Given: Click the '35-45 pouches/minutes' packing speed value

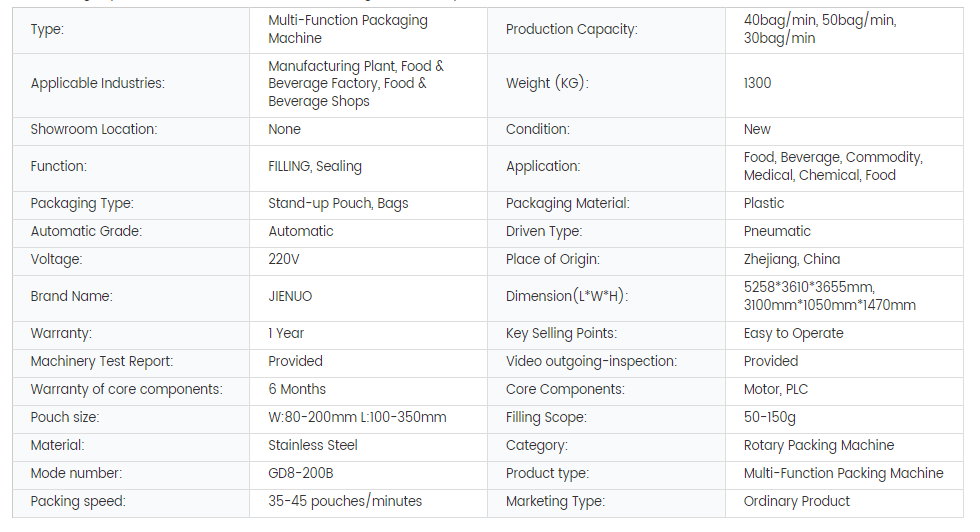Looking at the screenshot, I should tap(345, 501).
